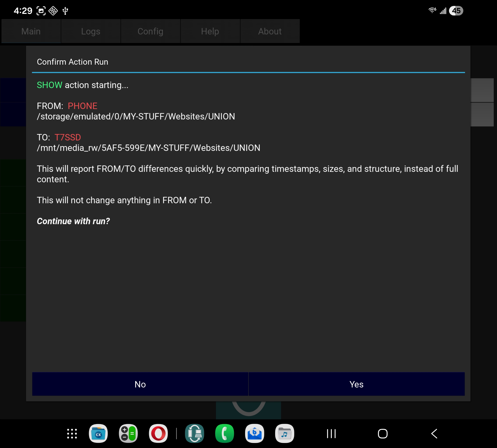
Task: Tap the Confirm Action Run dialog title
Action: (73, 62)
